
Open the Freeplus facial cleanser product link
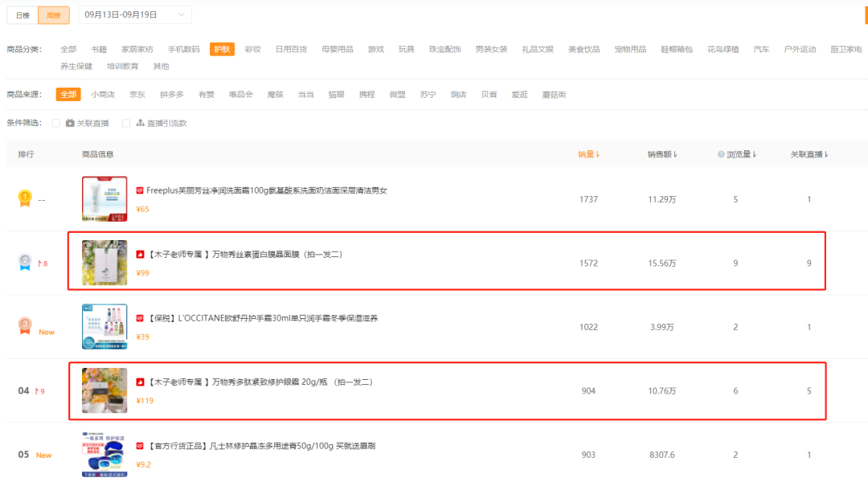coord(266,190)
